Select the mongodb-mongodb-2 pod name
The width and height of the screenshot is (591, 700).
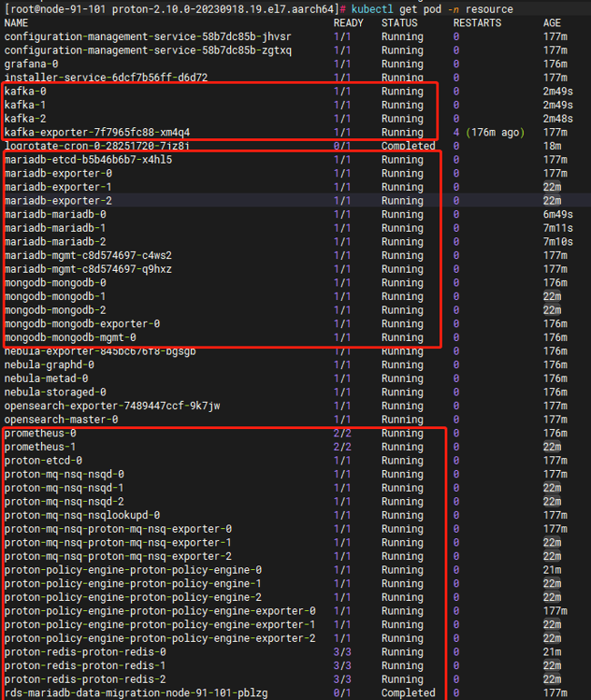[x=55, y=310]
